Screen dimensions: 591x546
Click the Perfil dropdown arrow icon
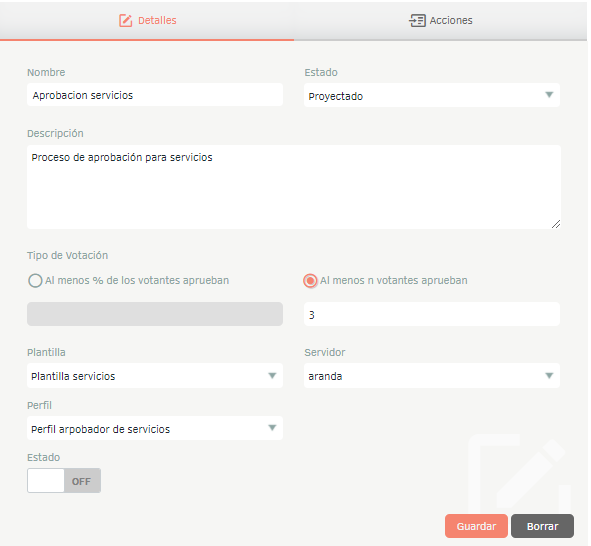coord(272,428)
